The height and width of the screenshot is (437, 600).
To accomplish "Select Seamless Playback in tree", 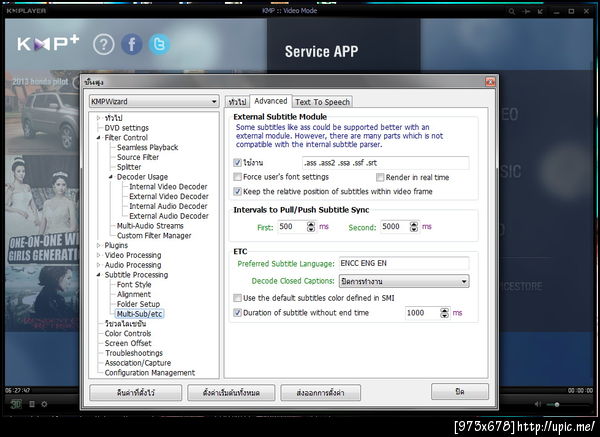I will pos(147,147).
